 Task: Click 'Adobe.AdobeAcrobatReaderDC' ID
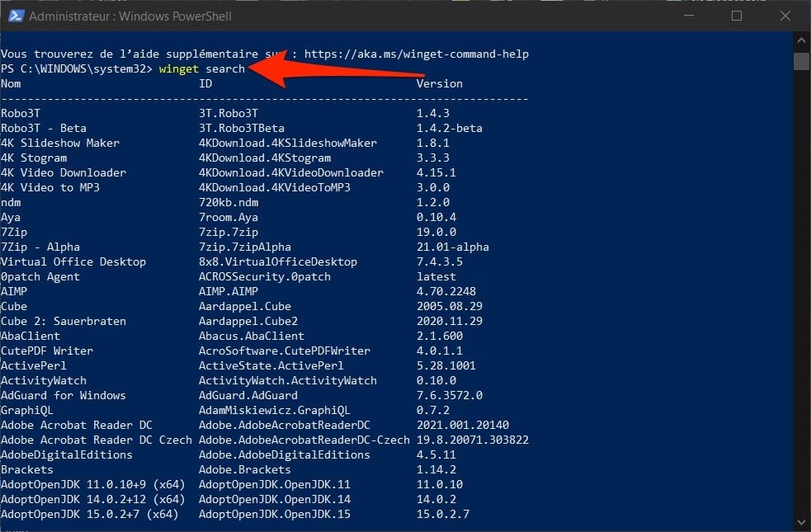click(285, 426)
